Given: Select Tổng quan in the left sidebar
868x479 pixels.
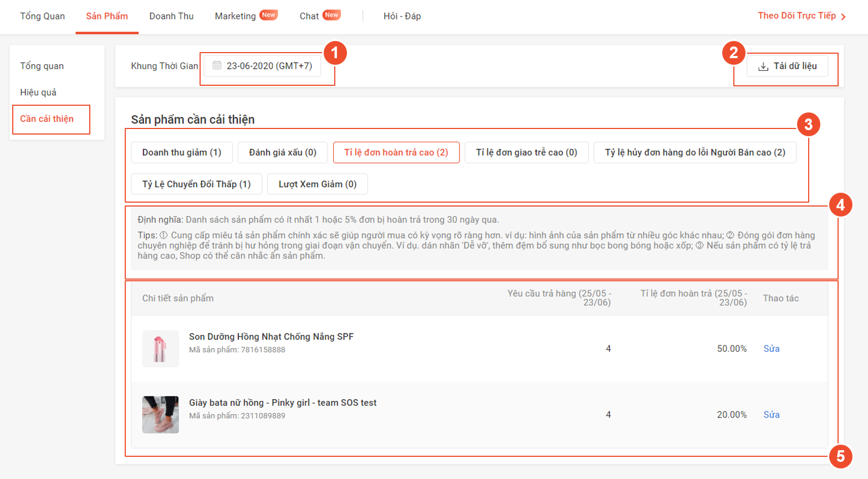Looking at the screenshot, I should pos(42,66).
